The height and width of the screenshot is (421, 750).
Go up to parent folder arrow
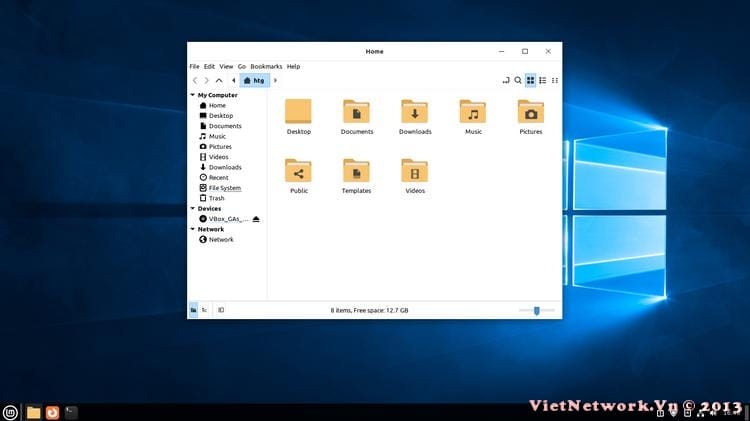[x=219, y=80]
